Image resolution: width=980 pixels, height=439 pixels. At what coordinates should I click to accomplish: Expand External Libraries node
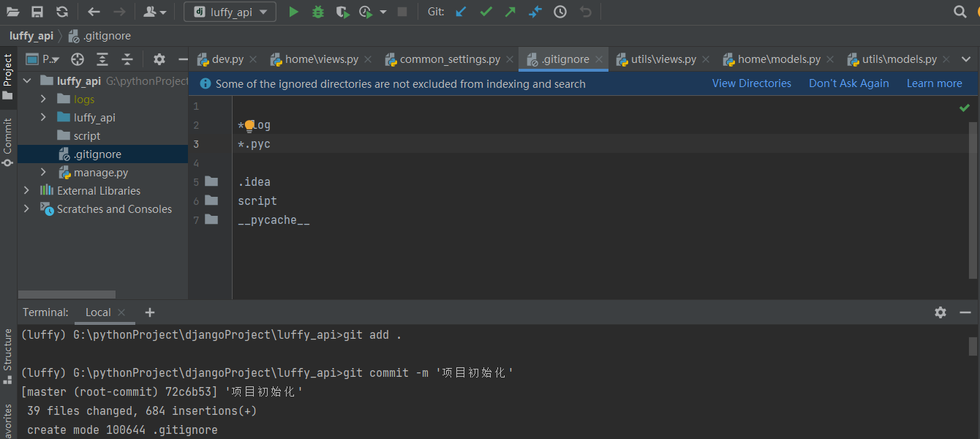[x=26, y=190]
